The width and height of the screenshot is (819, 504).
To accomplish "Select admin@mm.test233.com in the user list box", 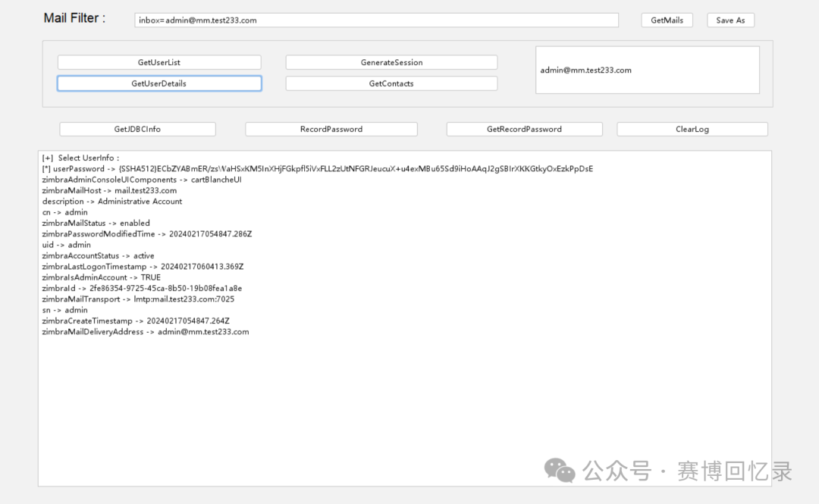I will tap(585, 70).
